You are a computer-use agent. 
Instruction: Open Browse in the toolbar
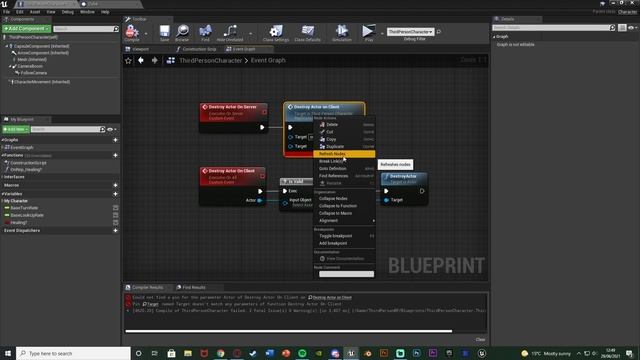coord(182,33)
